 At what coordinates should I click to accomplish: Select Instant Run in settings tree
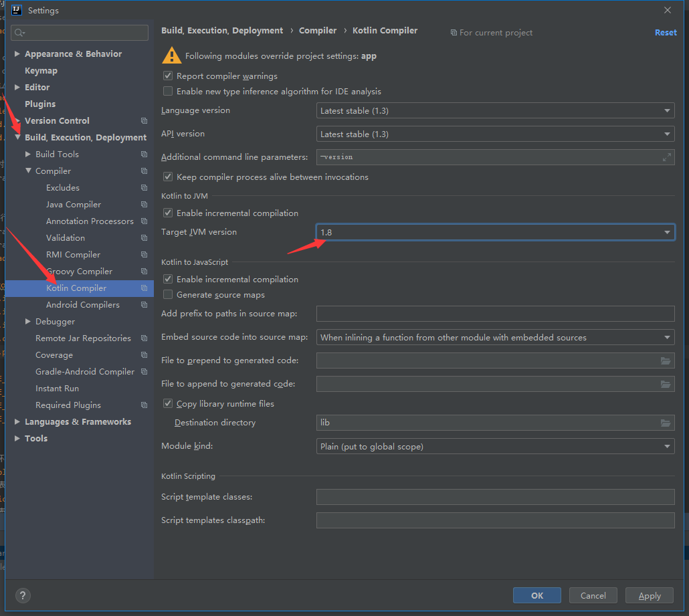click(57, 389)
